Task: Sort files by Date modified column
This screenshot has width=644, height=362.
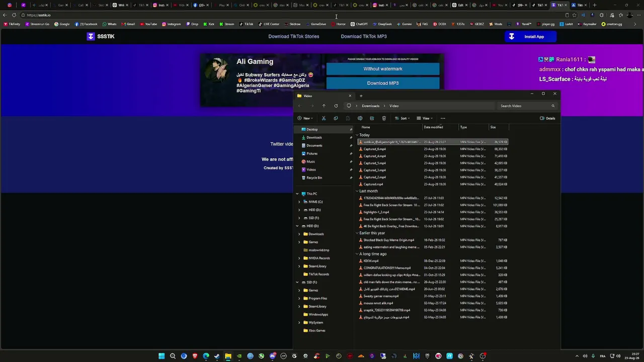Action: [433, 127]
